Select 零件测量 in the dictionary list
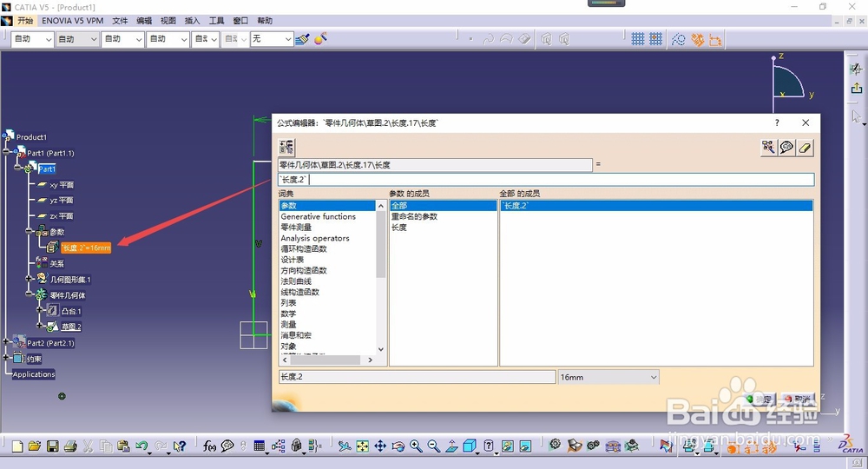 (296, 227)
